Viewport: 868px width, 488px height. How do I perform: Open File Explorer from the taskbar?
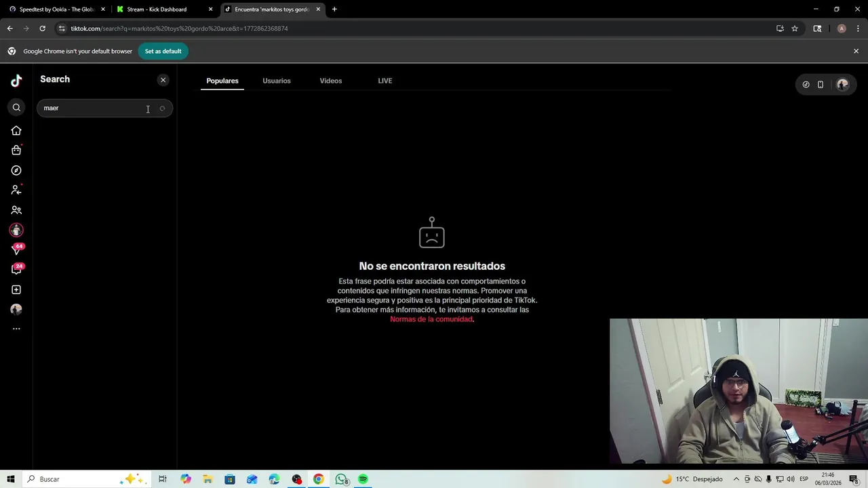[208, 479]
